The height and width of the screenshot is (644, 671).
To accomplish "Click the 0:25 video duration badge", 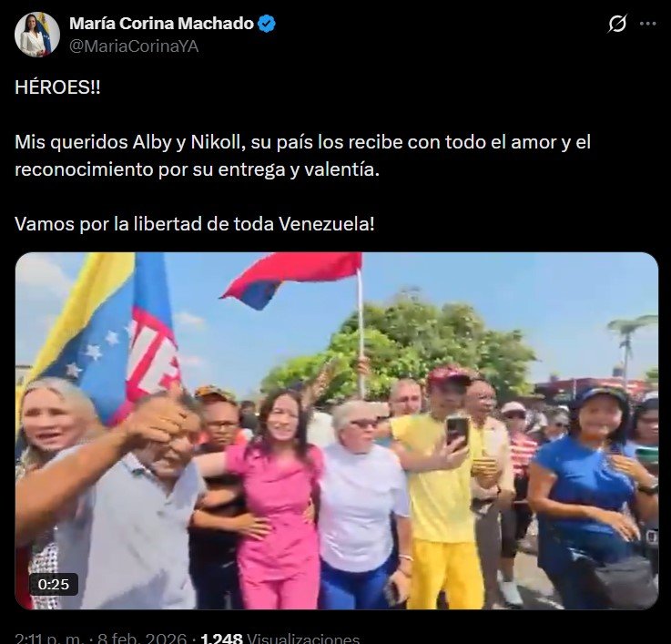I will tap(54, 584).
